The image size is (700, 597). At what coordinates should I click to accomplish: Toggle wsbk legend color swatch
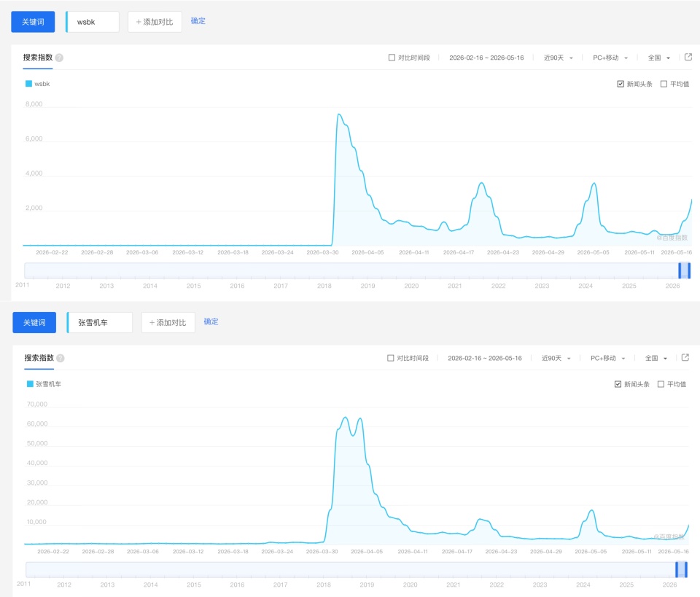pos(28,83)
